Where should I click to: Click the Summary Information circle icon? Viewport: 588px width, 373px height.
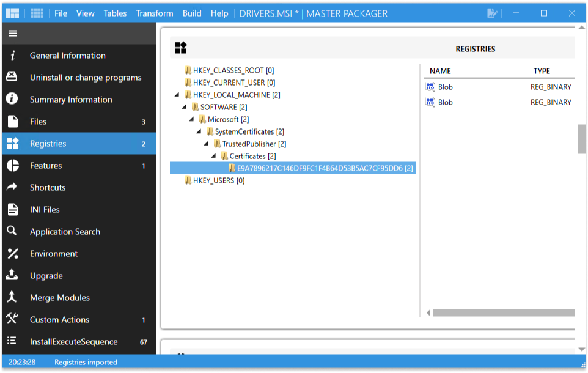[x=12, y=98]
